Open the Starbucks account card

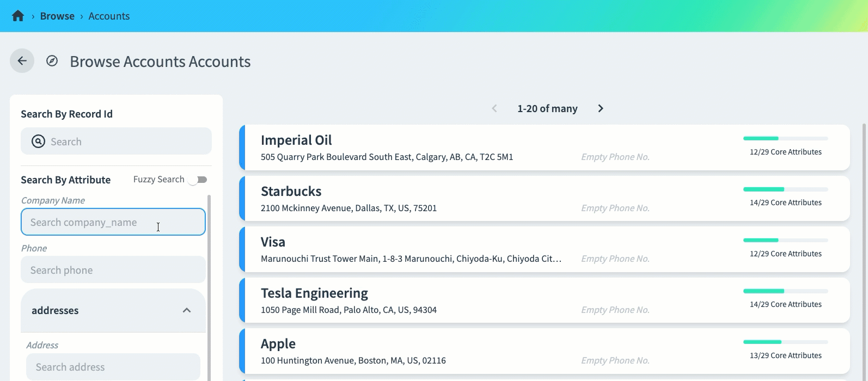pos(545,198)
